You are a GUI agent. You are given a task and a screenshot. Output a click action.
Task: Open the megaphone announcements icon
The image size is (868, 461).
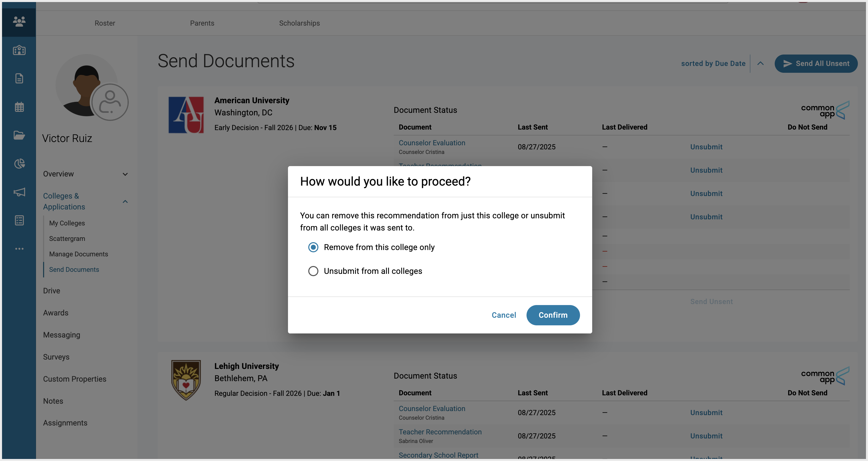coord(19,192)
